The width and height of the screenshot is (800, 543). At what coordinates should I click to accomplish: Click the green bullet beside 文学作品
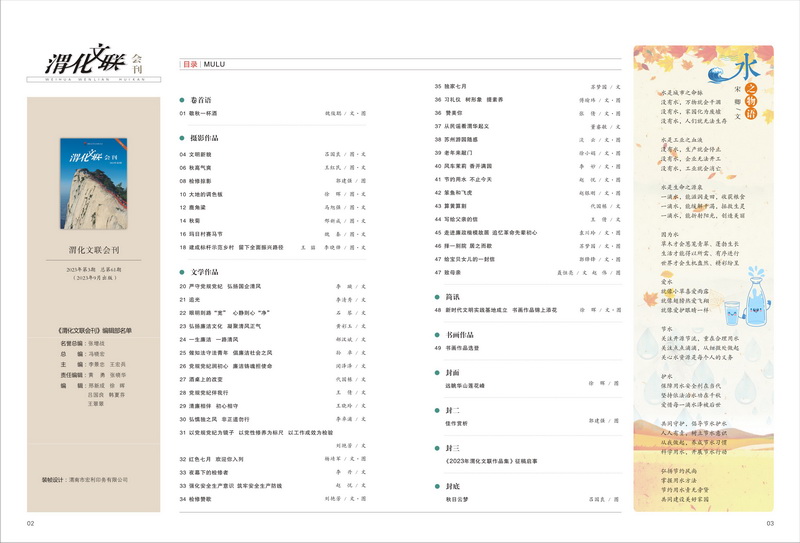[182, 271]
